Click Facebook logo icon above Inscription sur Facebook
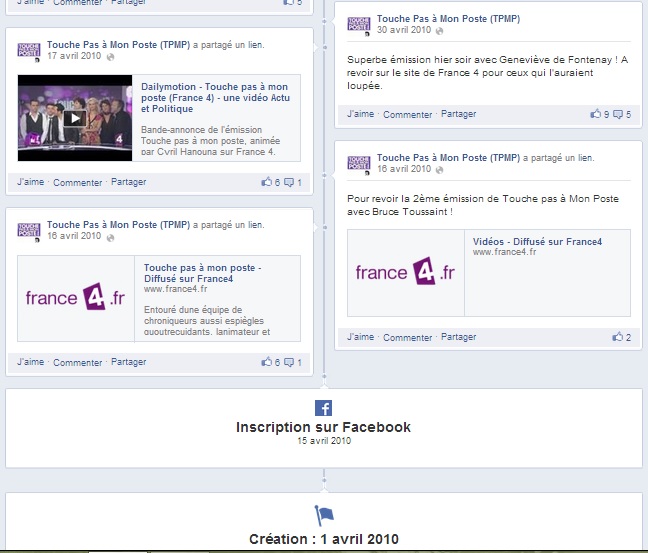Viewport: 648px width, 553px height. (324, 408)
